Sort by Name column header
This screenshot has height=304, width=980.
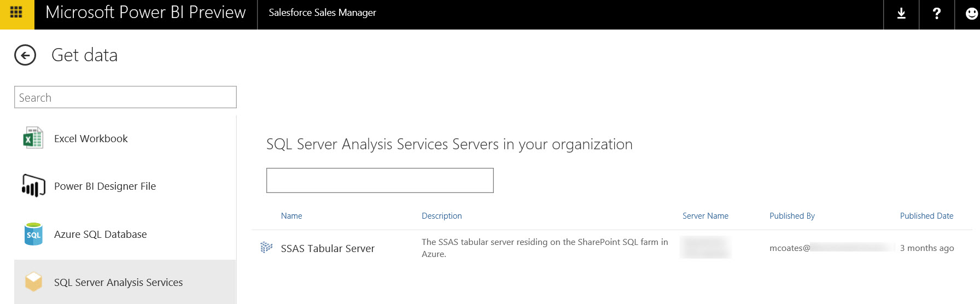coord(291,216)
